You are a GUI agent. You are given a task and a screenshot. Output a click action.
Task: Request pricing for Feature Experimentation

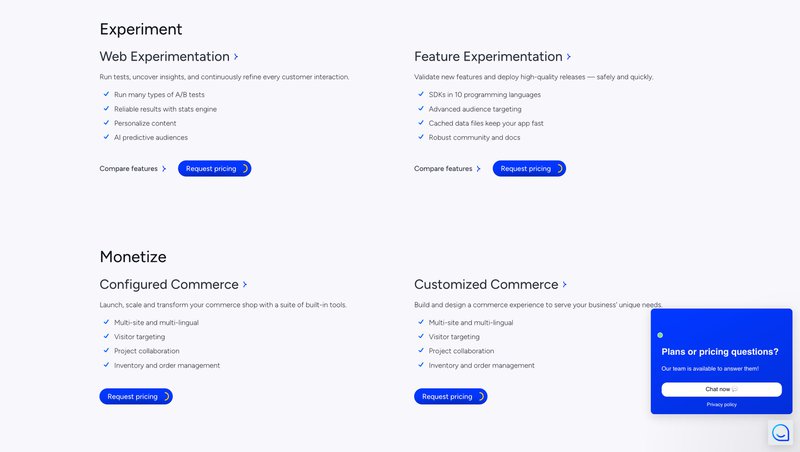(529, 169)
